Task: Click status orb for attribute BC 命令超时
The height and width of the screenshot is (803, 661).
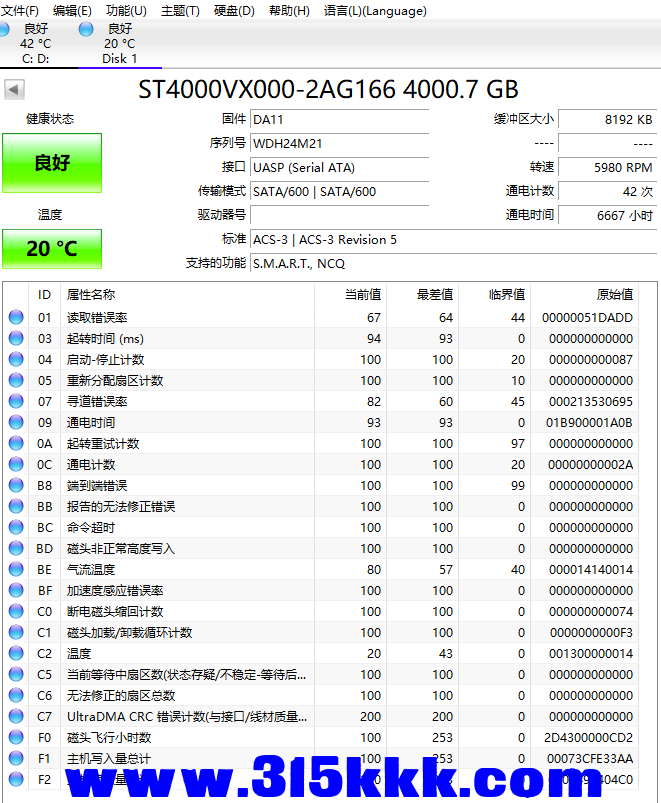Action: (x=16, y=527)
